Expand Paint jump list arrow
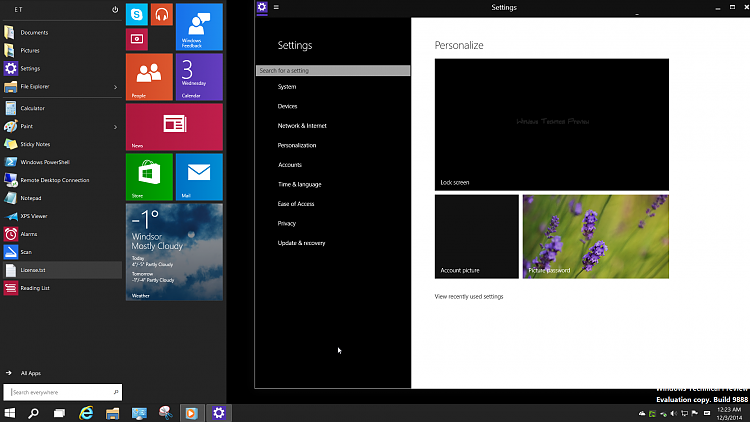 coord(115,127)
